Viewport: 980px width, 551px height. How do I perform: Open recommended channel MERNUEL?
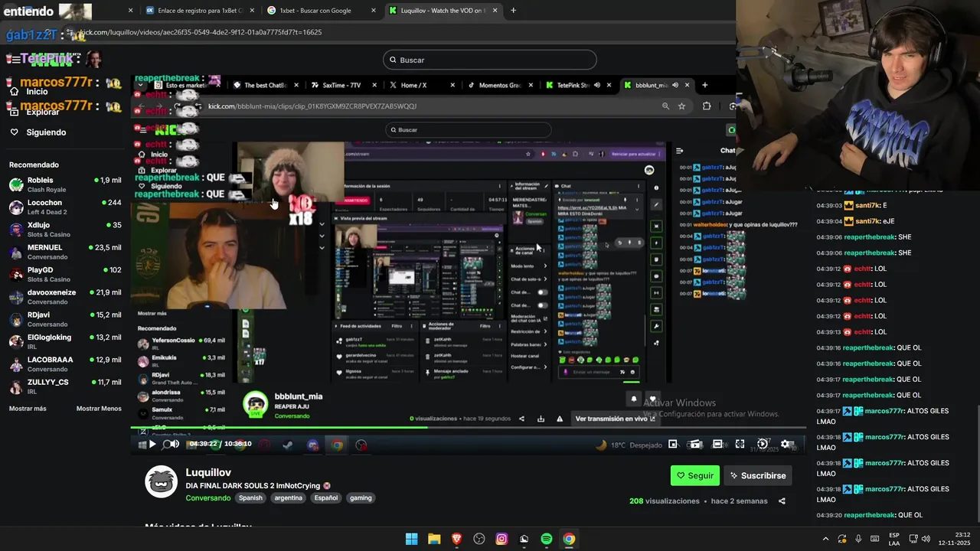(x=65, y=252)
